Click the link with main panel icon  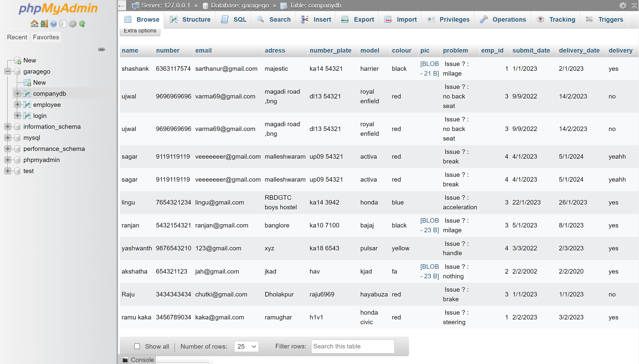point(101,49)
